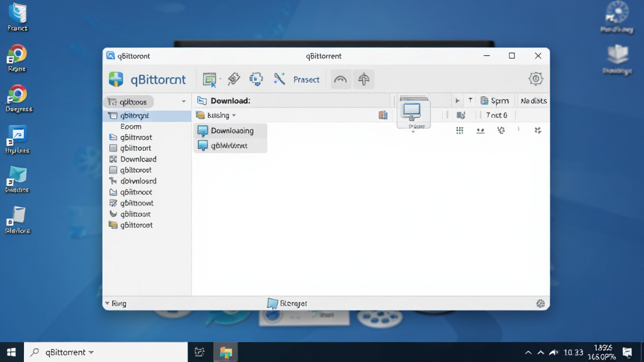The width and height of the screenshot is (644, 362).
Task: Click the two-dots view icon beside grid icon
Action: point(480,131)
